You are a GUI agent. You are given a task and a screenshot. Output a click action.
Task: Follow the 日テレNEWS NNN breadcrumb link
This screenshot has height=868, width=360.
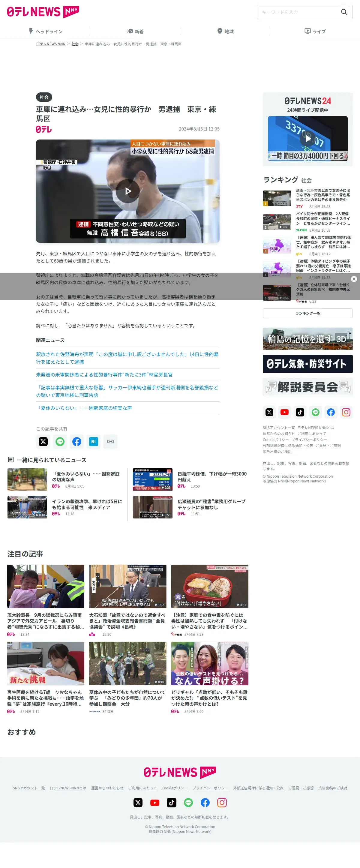coord(50,44)
